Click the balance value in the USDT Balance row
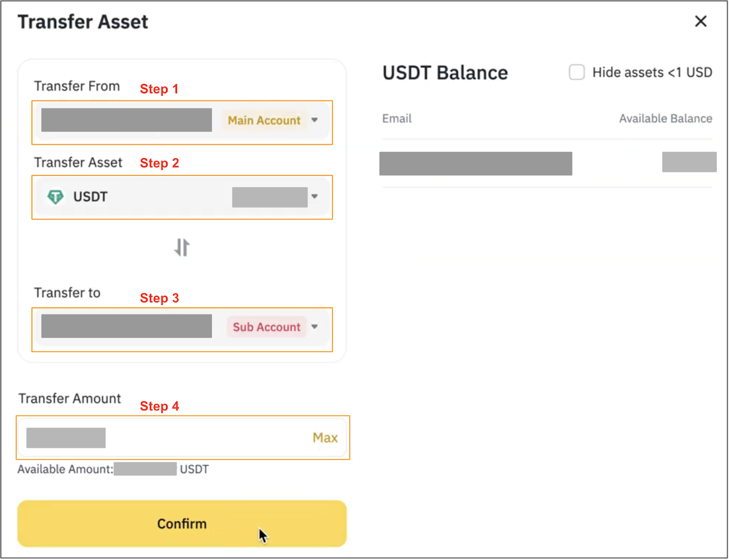This screenshot has width=729, height=560. (x=689, y=162)
